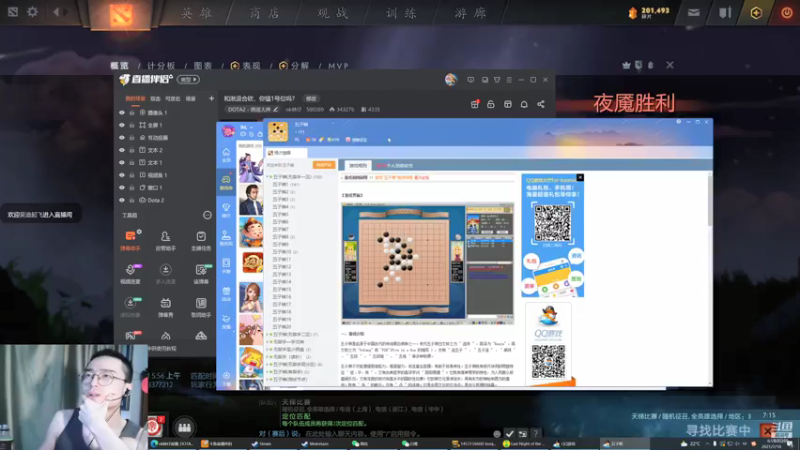Expand toolbox with the more circle icon
The height and width of the screenshot is (450, 800).
click(207, 215)
